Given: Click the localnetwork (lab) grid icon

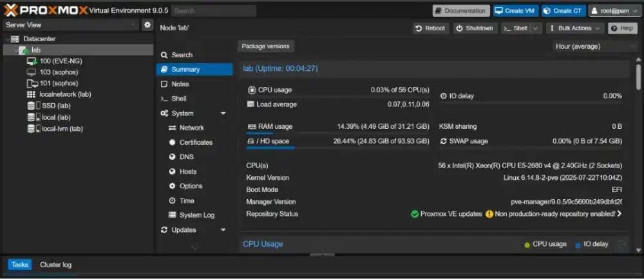Looking at the screenshot, I should click(31, 95).
